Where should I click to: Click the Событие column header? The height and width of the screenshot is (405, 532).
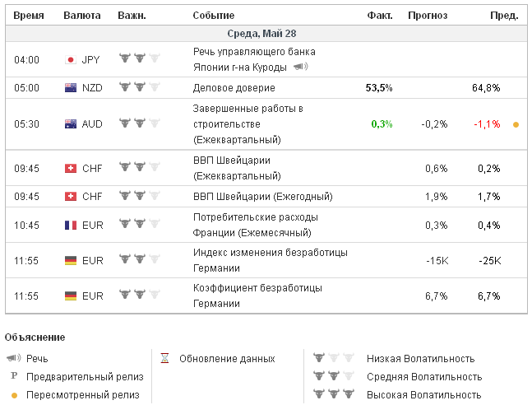pos(213,16)
